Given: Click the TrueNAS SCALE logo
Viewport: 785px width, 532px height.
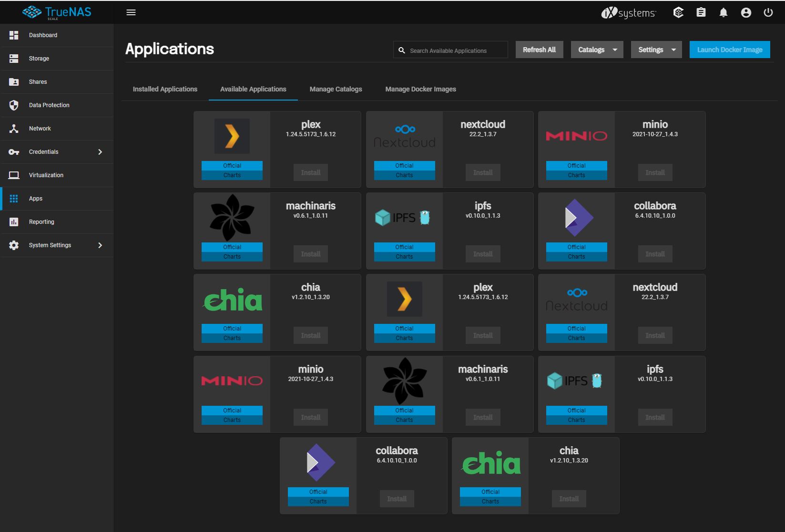Looking at the screenshot, I should coord(57,12).
